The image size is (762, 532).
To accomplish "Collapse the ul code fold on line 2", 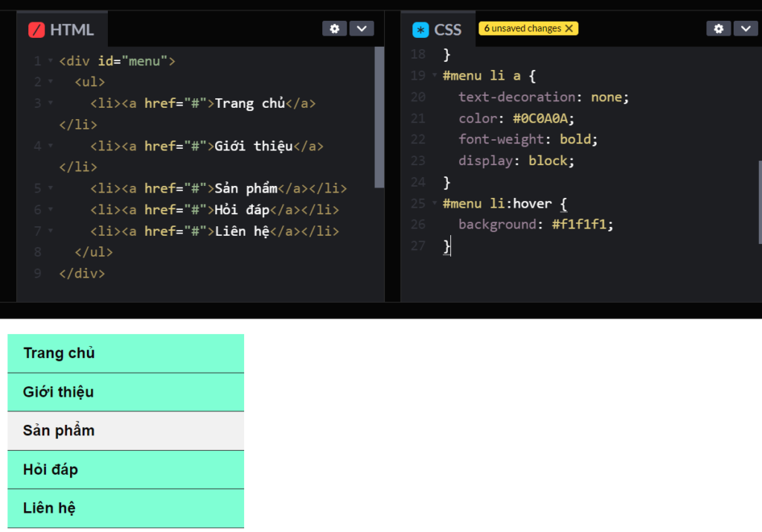I will point(49,82).
